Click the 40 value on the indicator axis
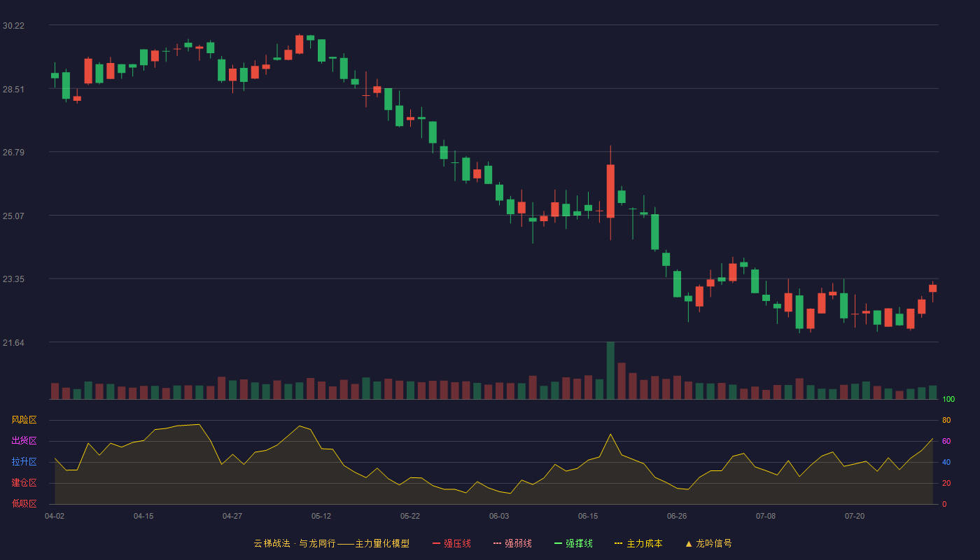Screen dimensions: 980x560 coord(946,462)
